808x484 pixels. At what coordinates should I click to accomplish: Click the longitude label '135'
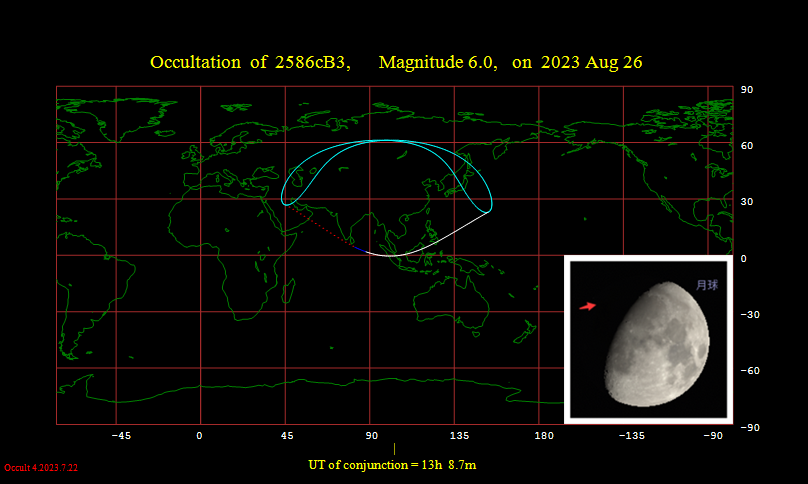[x=459, y=436]
